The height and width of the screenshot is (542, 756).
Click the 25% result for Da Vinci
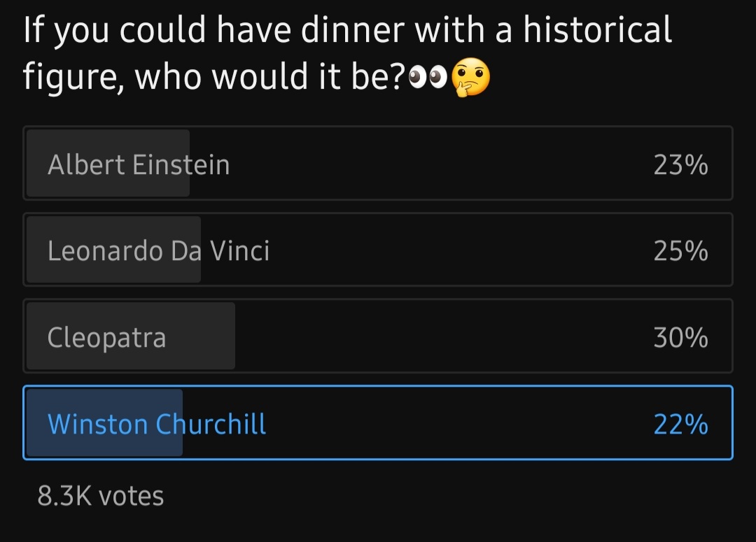[x=681, y=251]
